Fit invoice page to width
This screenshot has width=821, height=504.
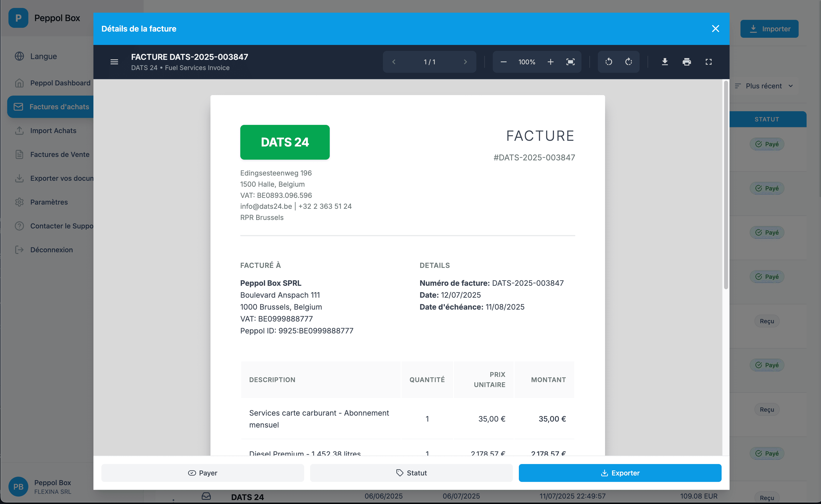click(571, 62)
